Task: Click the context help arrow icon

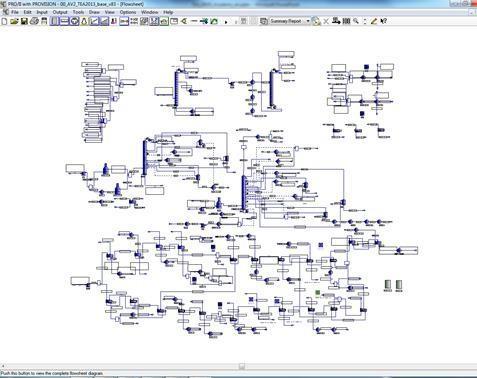Action: pos(384,21)
